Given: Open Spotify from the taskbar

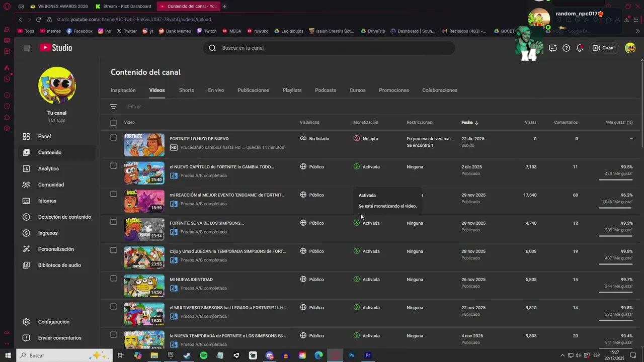Looking at the screenshot, I should click(x=203, y=355).
